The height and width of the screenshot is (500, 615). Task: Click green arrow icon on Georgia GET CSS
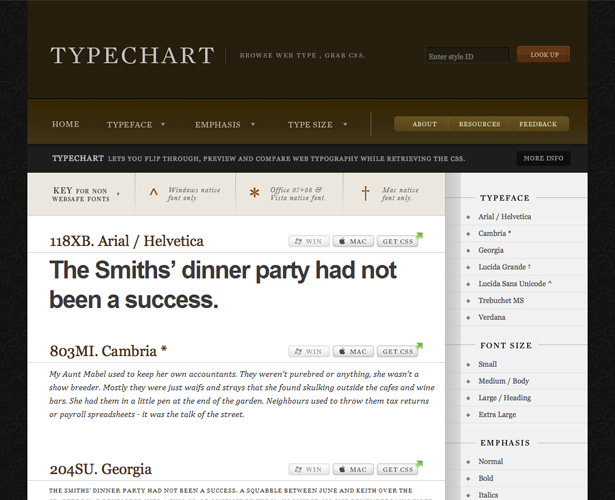point(419,464)
